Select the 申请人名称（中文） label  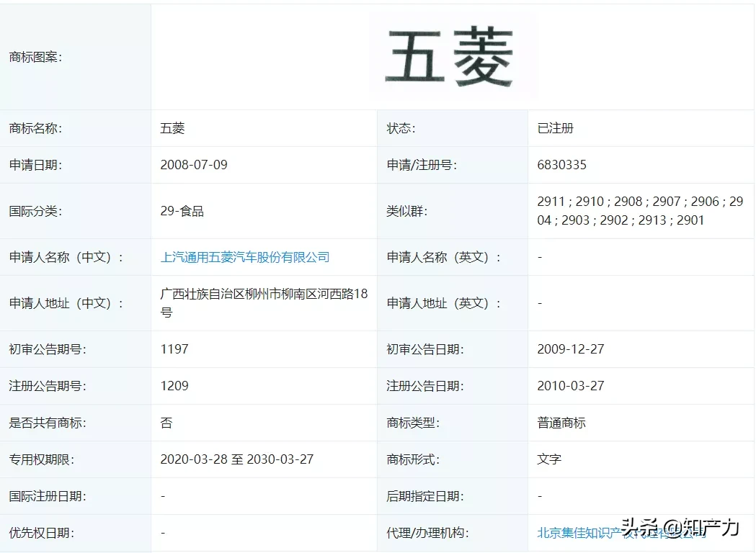click(x=66, y=257)
